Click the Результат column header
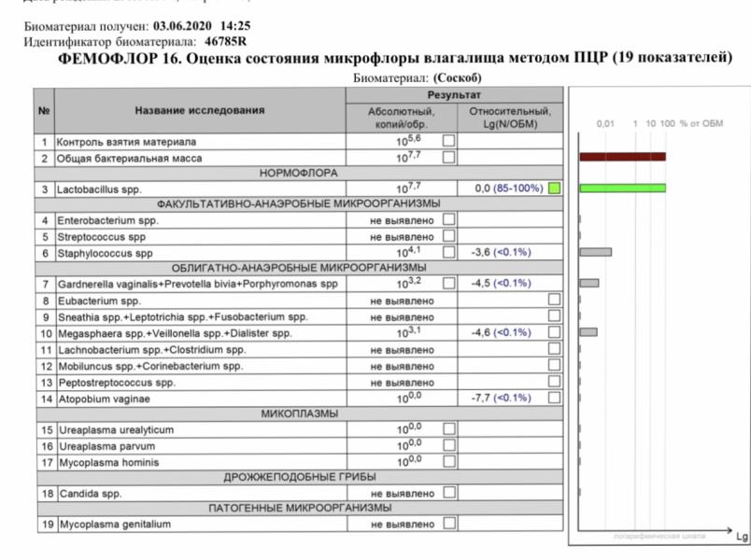 point(454,95)
